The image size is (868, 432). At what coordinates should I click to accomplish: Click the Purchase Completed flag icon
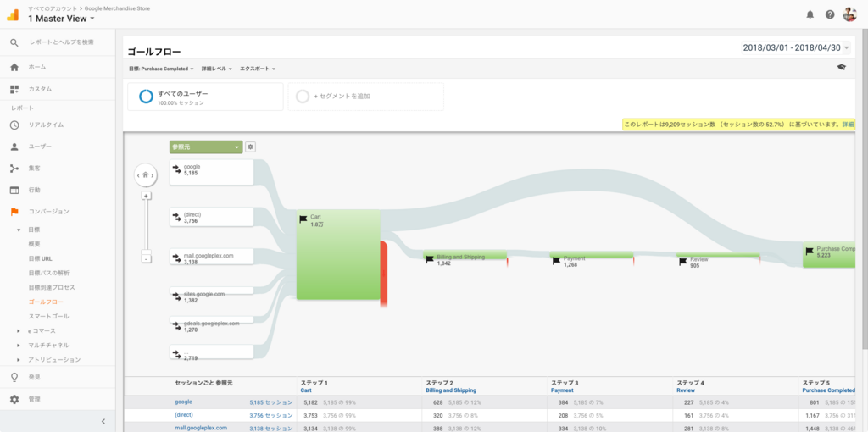[x=810, y=251]
